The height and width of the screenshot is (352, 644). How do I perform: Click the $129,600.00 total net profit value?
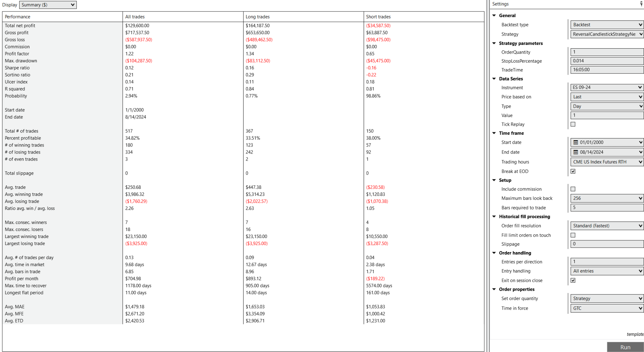(x=137, y=26)
